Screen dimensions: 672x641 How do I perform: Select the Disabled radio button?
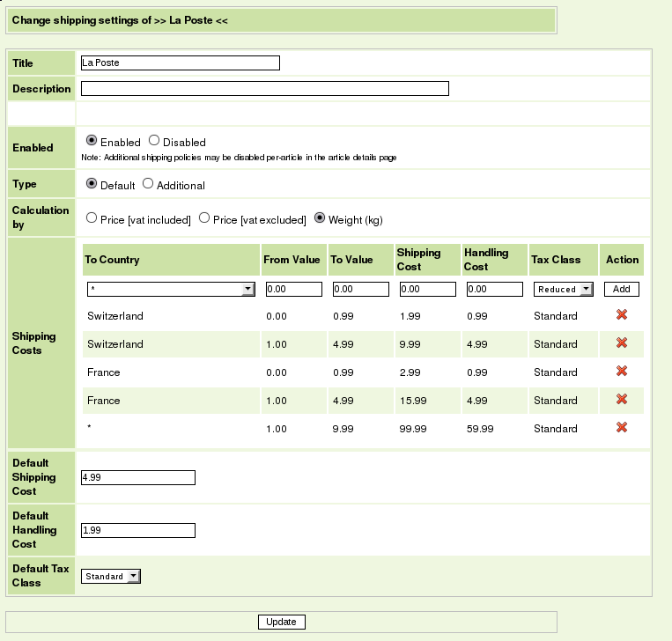154,141
